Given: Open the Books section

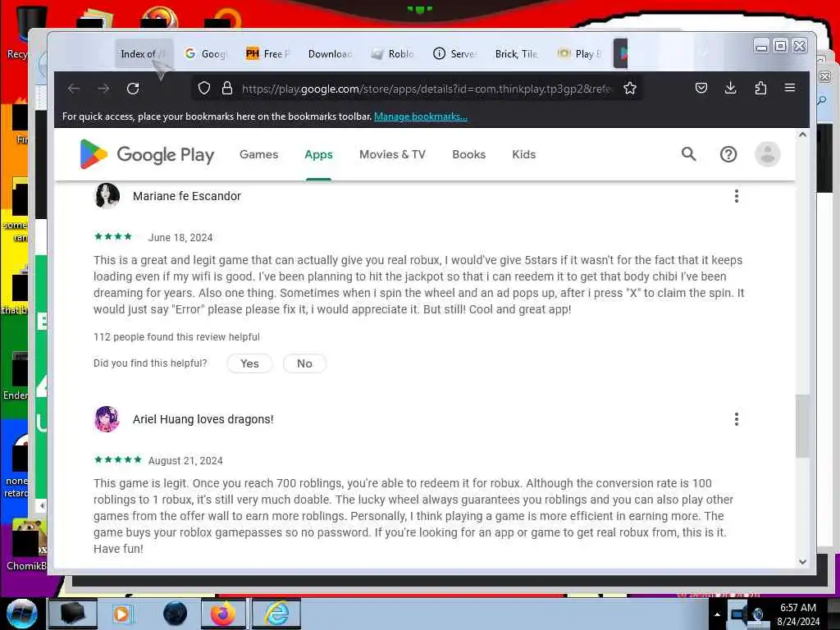Looking at the screenshot, I should click(468, 154).
